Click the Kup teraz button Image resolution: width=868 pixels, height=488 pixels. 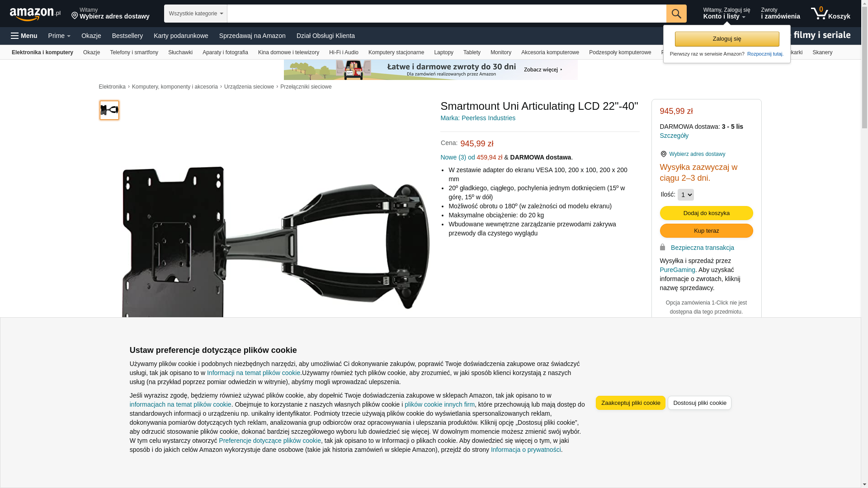[x=706, y=231]
